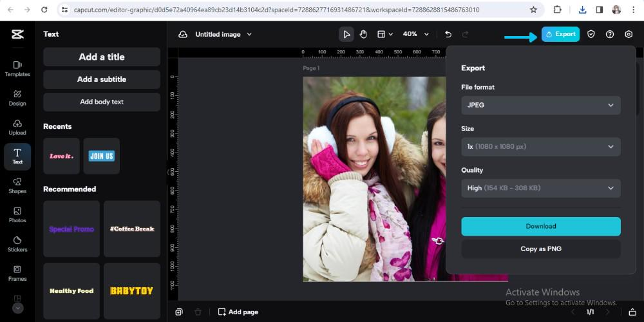The height and width of the screenshot is (322, 644).
Task: Click the duplicate page icon
Action: [x=178, y=312]
